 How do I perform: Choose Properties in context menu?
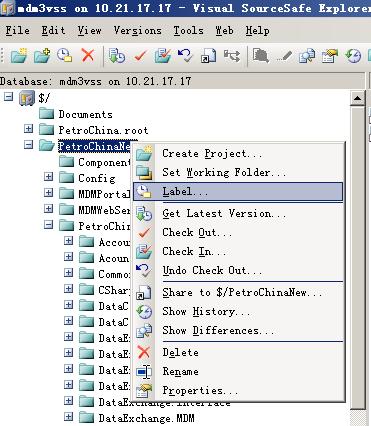238,391
